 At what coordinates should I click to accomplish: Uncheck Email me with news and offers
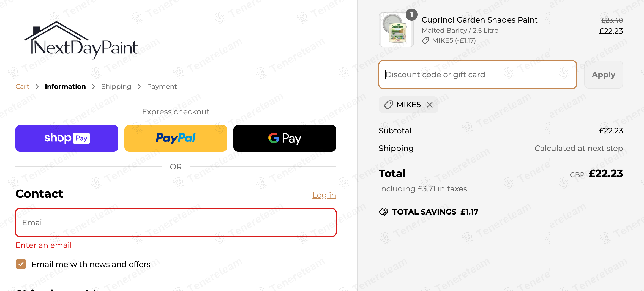coord(21,264)
